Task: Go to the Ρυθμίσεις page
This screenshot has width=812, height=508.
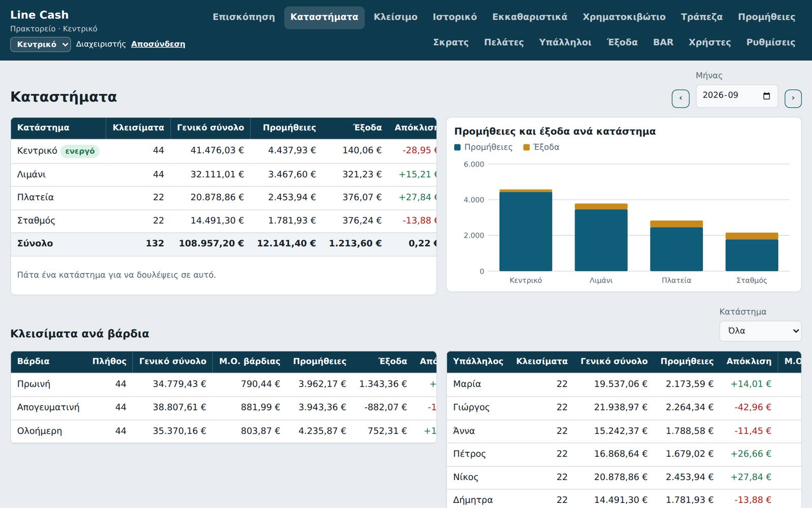Action: pyautogui.click(x=771, y=43)
